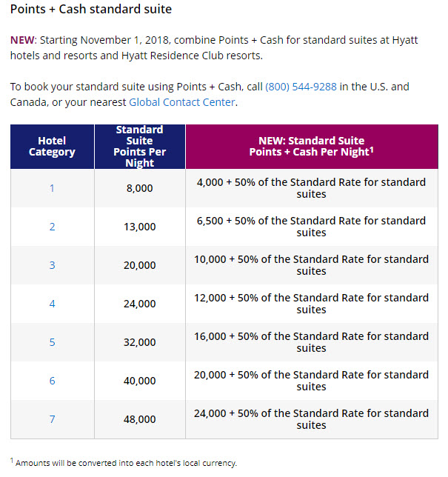Screen dimensions: 448x477
Task: Select the 16,000 + 50% Standard Rate cell
Action: 311,342
